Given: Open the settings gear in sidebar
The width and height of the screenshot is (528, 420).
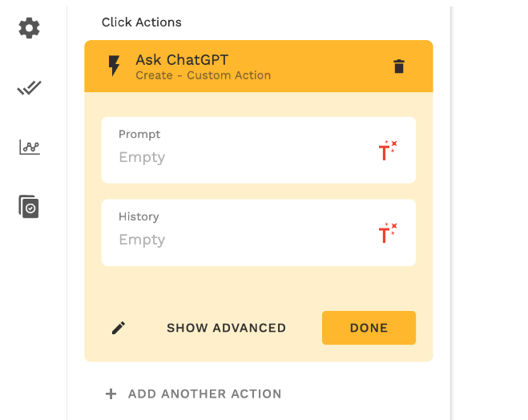Looking at the screenshot, I should [x=29, y=29].
